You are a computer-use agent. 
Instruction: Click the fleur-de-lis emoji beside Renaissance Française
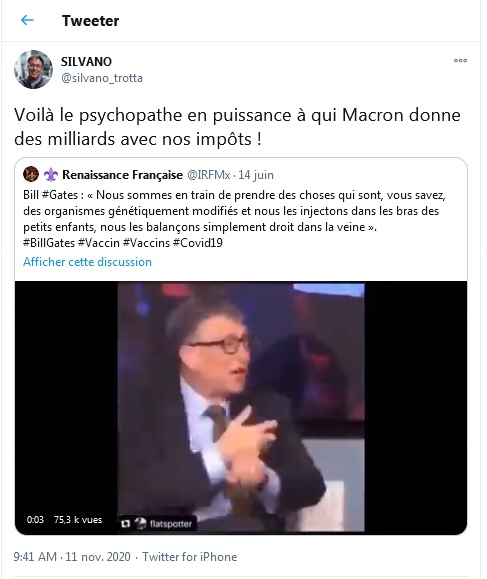click(x=51, y=175)
